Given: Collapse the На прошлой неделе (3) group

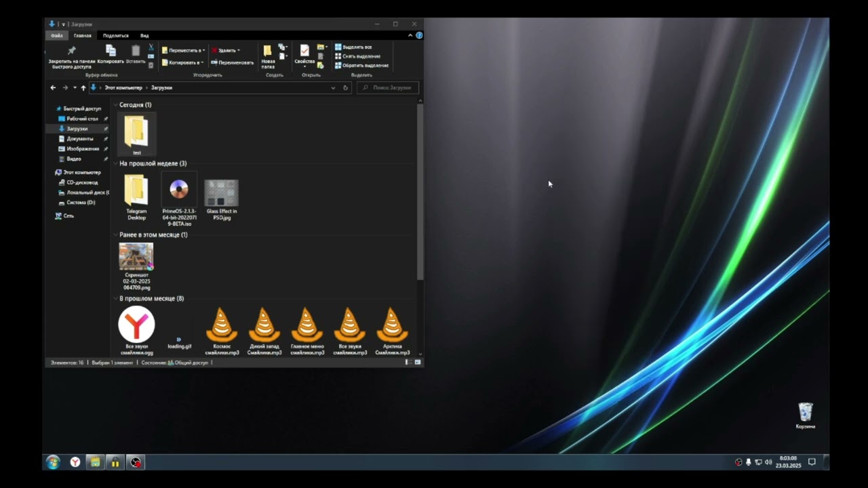Looking at the screenshot, I should 116,163.
